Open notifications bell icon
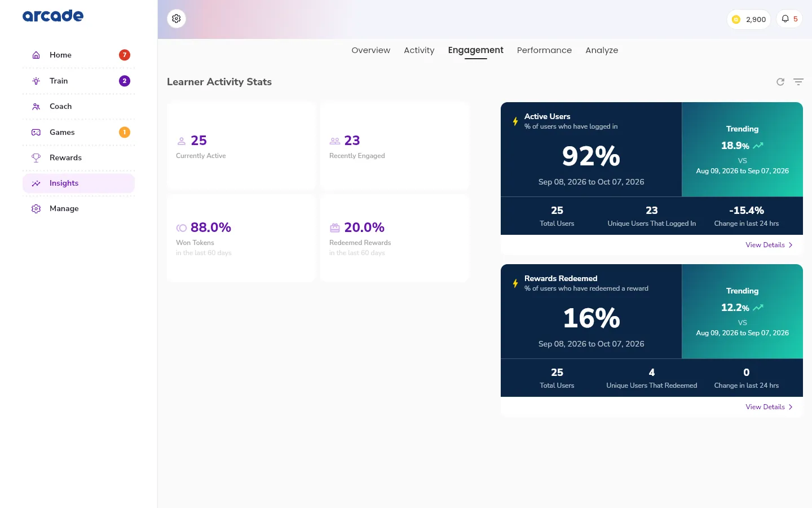Viewport: 812px width, 508px height. click(785, 19)
